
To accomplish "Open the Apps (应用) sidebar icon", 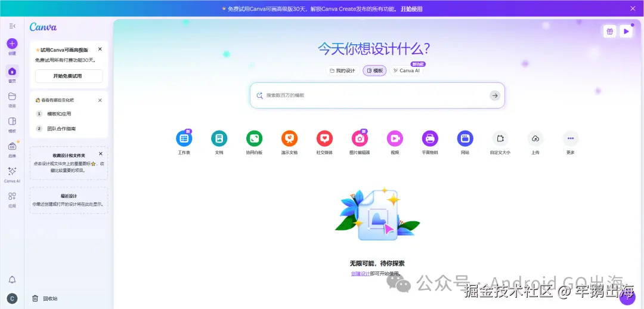I will 13,196.
